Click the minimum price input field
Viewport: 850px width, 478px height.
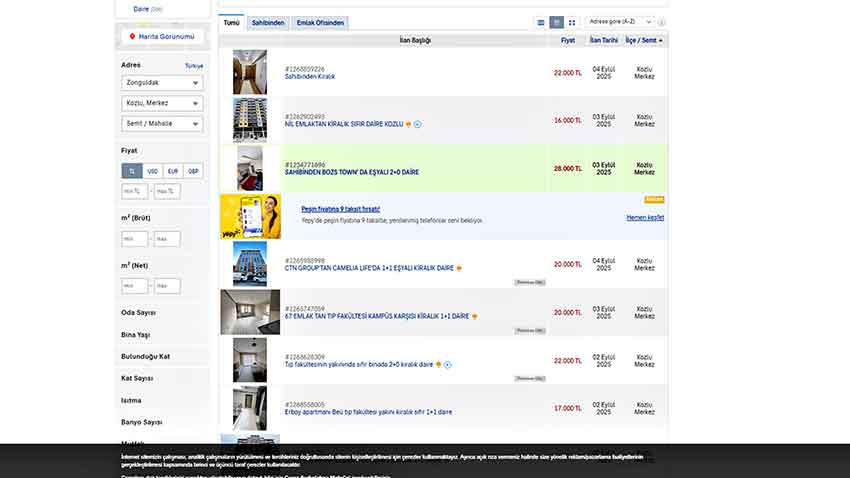[x=134, y=191]
